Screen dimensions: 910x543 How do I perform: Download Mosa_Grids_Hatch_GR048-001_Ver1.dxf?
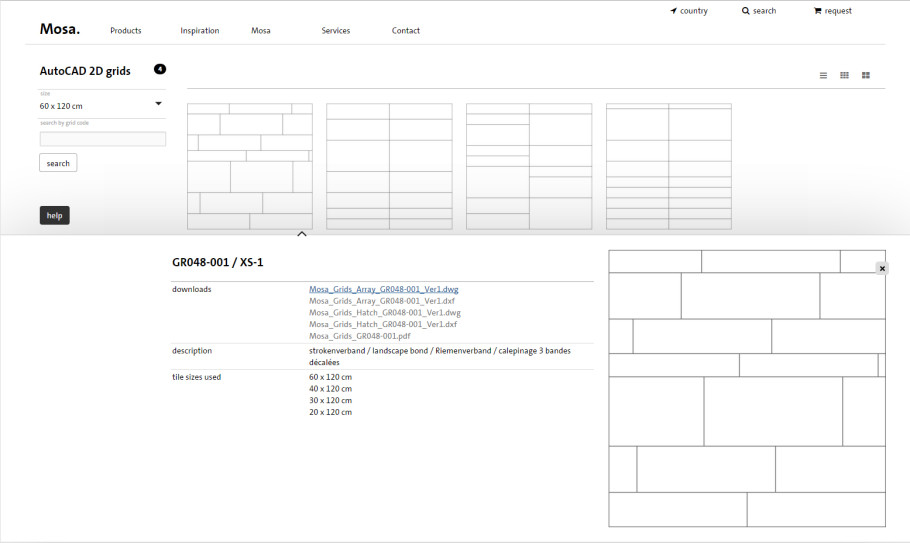(383, 324)
